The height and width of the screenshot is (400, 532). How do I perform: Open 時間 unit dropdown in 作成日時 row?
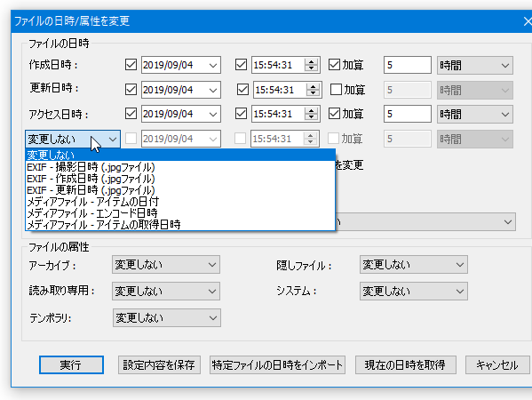point(474,65)
